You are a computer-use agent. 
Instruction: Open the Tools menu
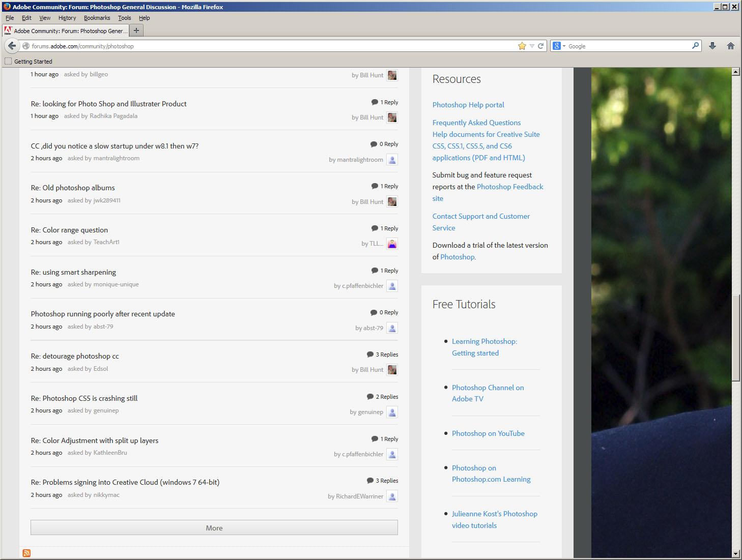pyautogui.click(x=124, y=18)
